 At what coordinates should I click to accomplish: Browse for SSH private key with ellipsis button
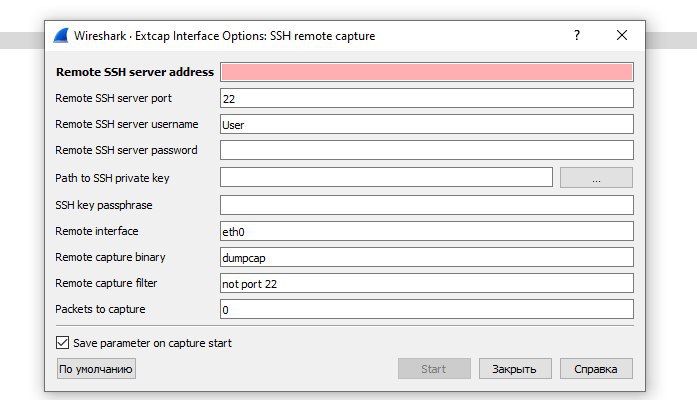tap(596, 178)
